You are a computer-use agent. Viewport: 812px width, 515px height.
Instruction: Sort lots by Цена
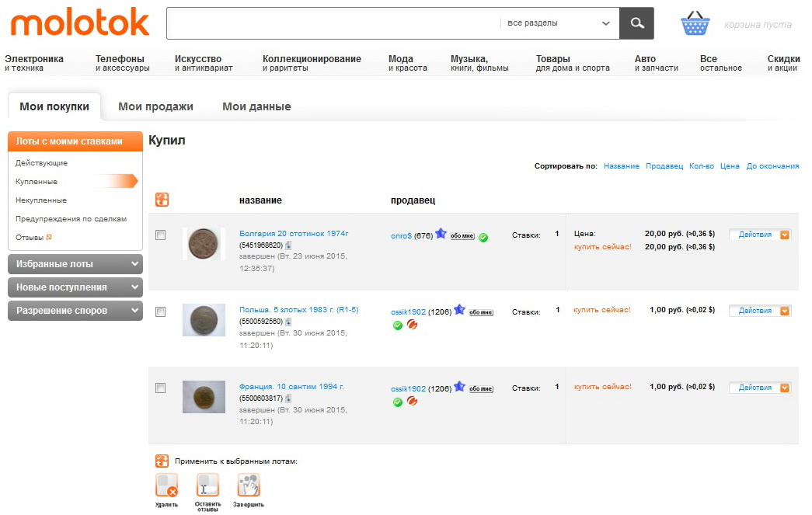(730, 166)
